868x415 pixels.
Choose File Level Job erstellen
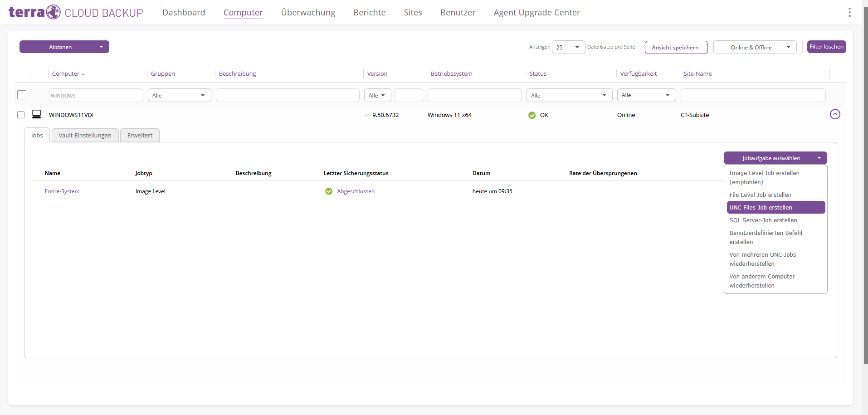(775, 195)
